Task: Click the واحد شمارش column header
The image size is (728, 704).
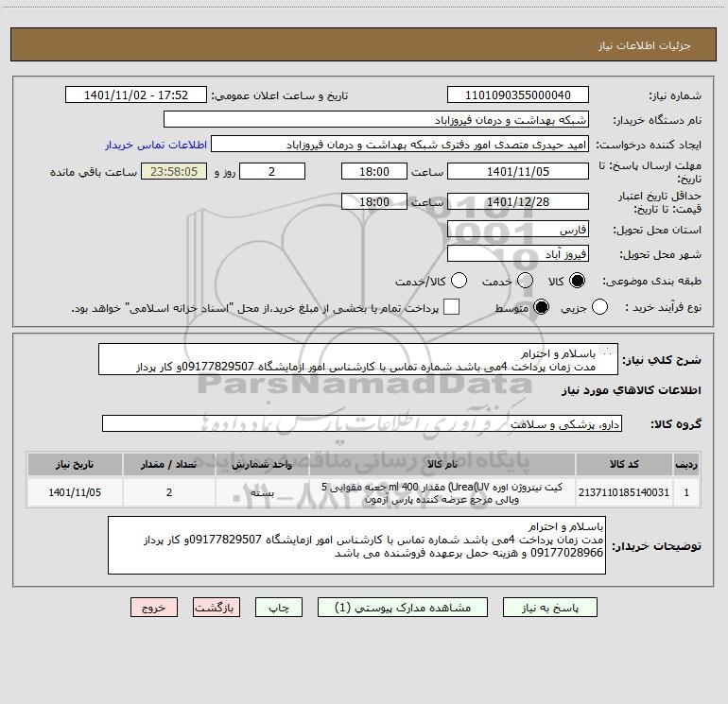Action: click(262, 464)
